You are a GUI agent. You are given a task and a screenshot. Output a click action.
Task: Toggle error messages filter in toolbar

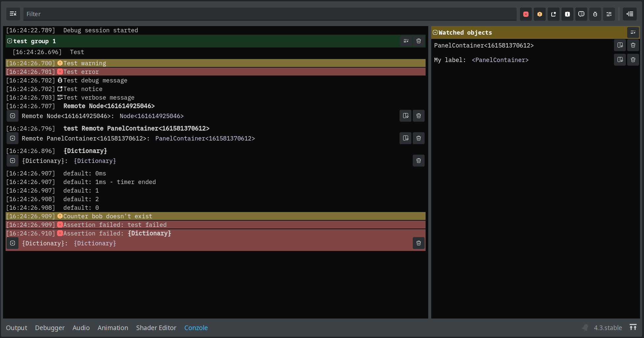click(x=526, y=14)
